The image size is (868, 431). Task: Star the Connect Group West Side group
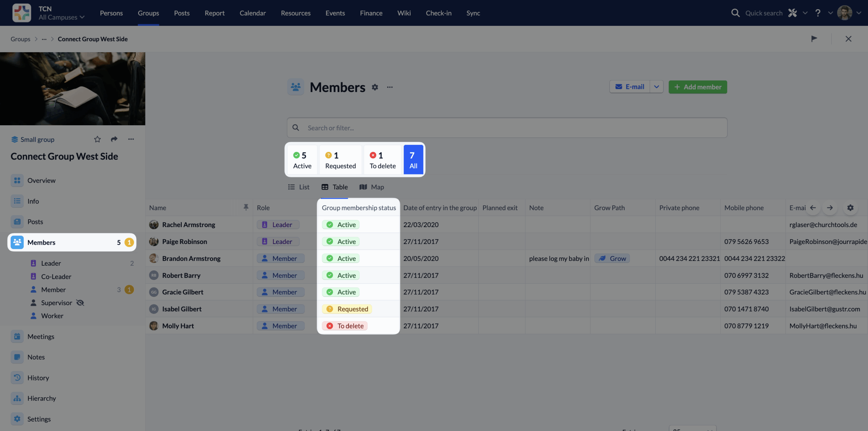pos(97,139)
